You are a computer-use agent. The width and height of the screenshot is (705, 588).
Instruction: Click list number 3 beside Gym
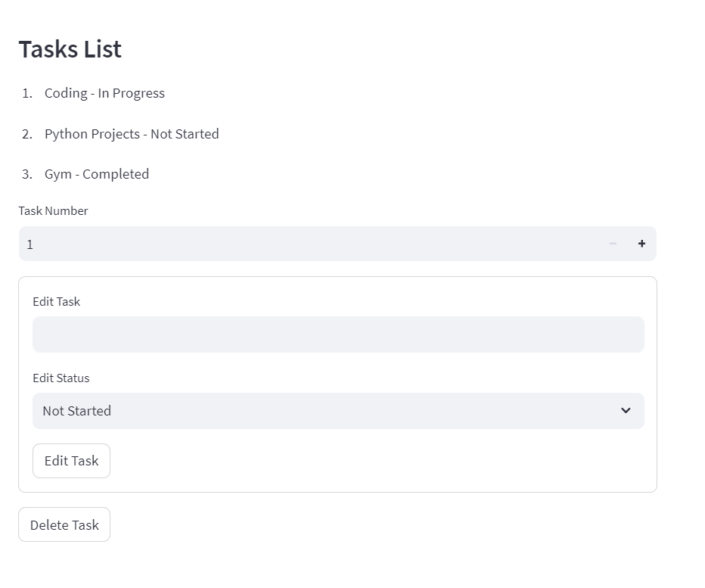[27, 174]
